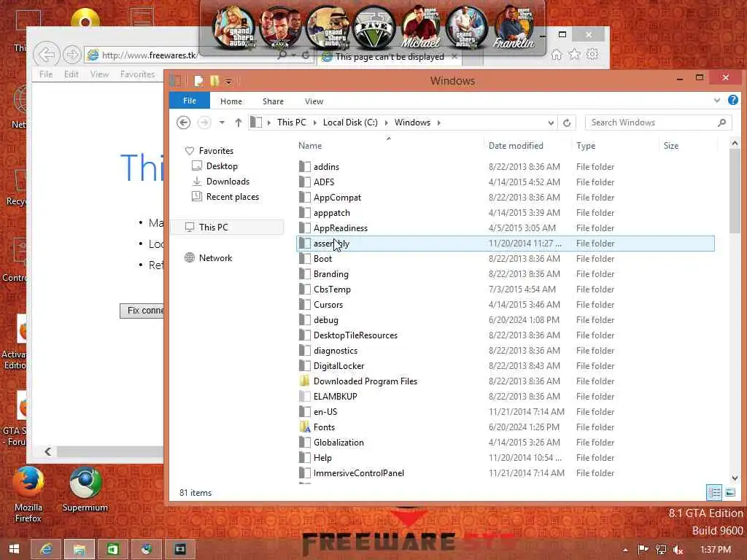747x560 pixels.
Task: Show hidden tray icons arrow
Action: coord(625,550)
